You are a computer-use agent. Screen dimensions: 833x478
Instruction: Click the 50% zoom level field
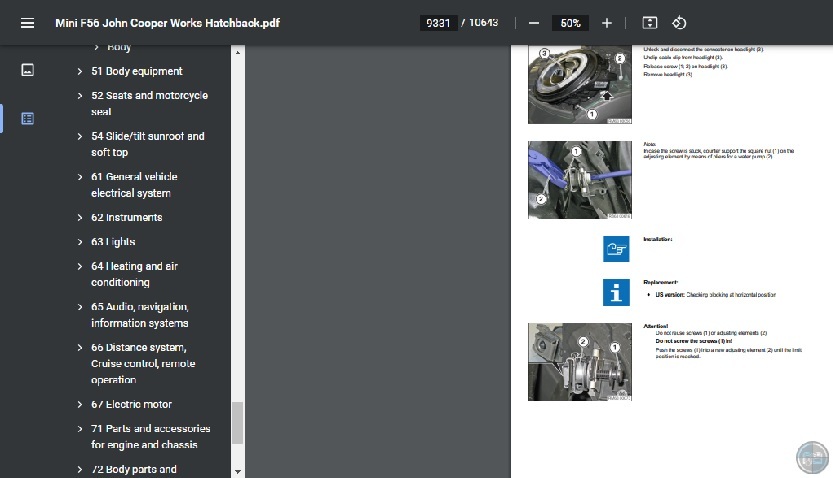pyautogui.click(x=570, y=23)
